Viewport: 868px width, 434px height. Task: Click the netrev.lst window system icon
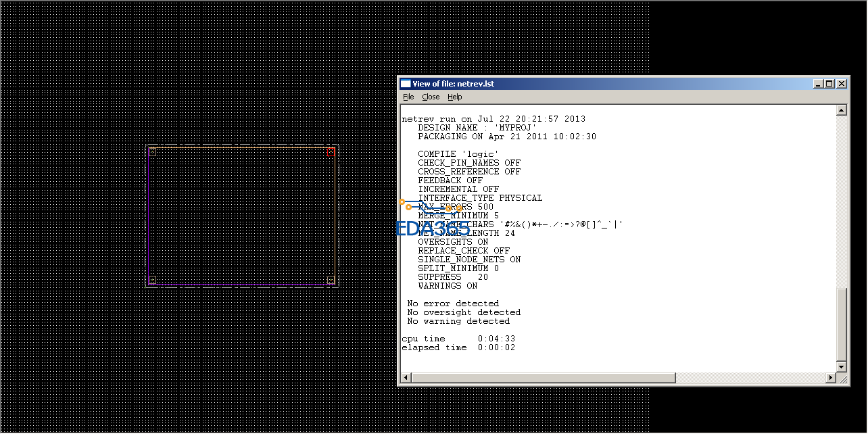pos(406,84)
